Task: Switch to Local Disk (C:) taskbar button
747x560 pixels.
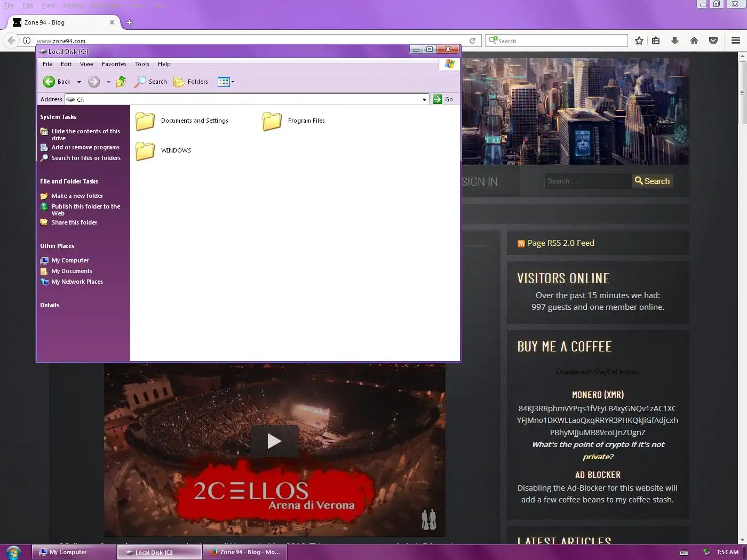Action: [x=160, y=552]
